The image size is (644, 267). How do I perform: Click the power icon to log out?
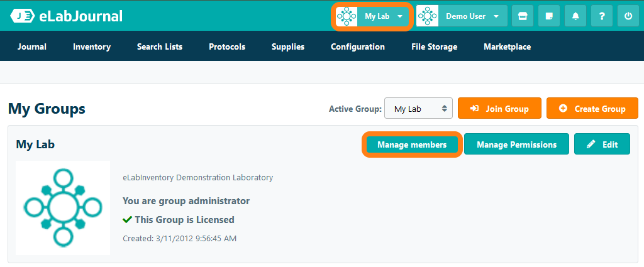(x=628, y=16)
